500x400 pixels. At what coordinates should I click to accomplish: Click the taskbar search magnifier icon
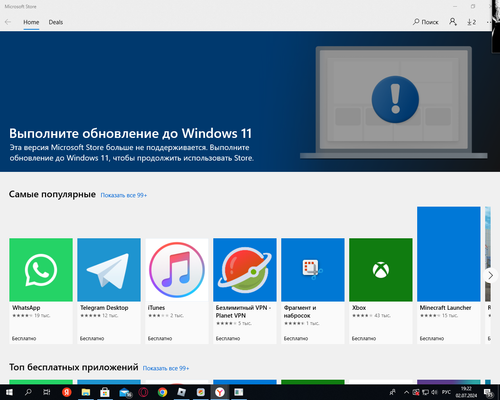tap(28, 392)
